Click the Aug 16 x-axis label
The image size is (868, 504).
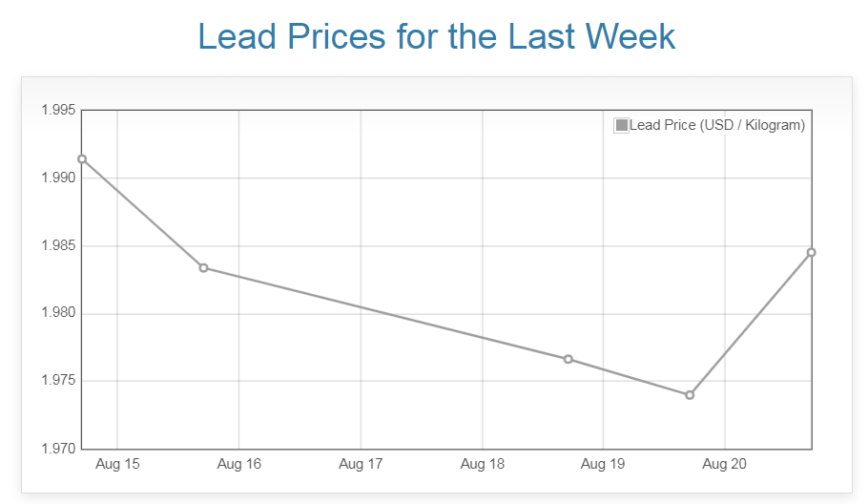tap(238, 465)
